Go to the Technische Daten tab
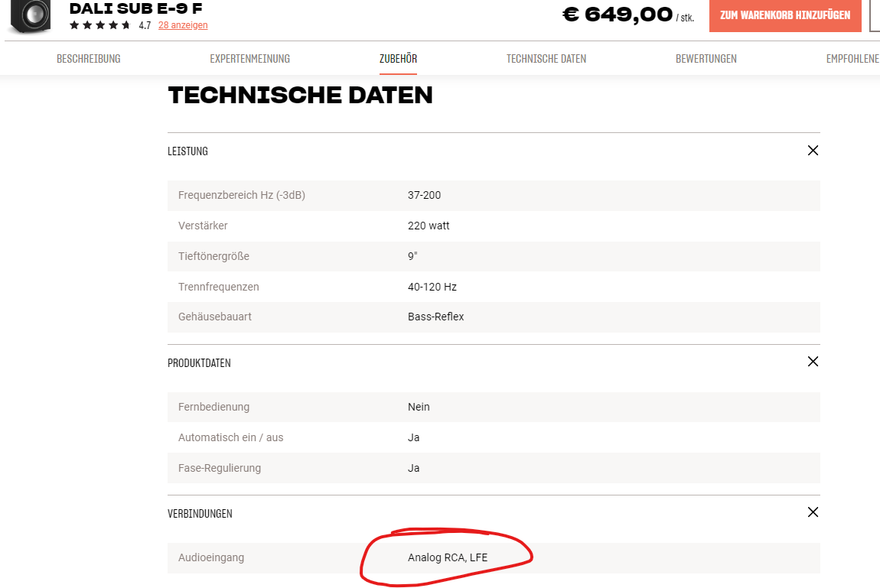Image resolution: width=880 pixels, height=588 pixels. (x=546, y=59)
